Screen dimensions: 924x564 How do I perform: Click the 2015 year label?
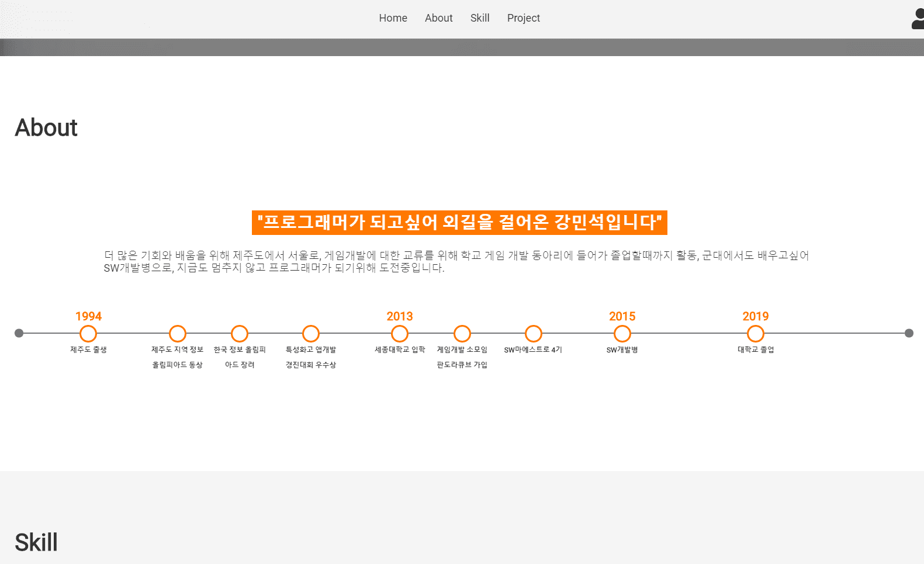point(622,316)
